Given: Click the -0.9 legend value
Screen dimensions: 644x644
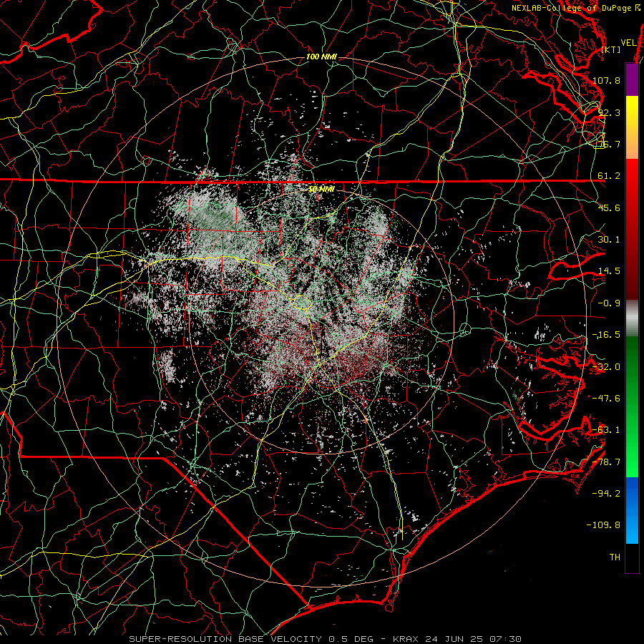Looking at the screenshot, I should coord(609,303).
